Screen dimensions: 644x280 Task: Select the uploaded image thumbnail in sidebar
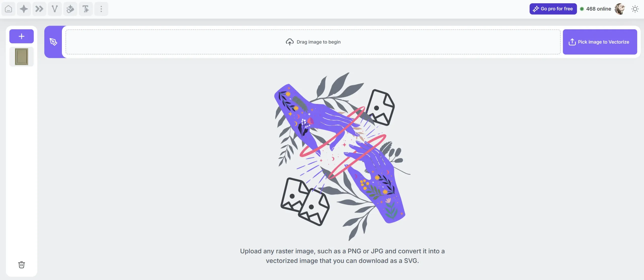(x=21, y=56)
